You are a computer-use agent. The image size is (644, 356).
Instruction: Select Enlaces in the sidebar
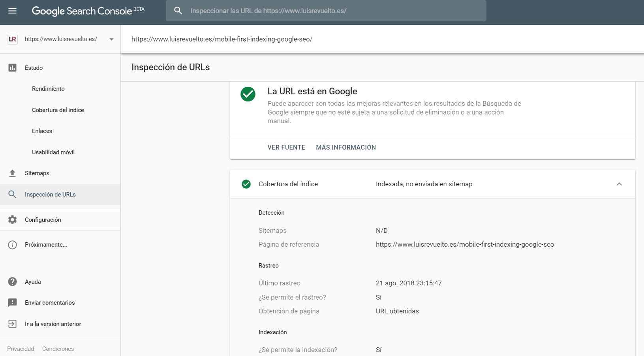pyautogui.click(x=42, y=131)
